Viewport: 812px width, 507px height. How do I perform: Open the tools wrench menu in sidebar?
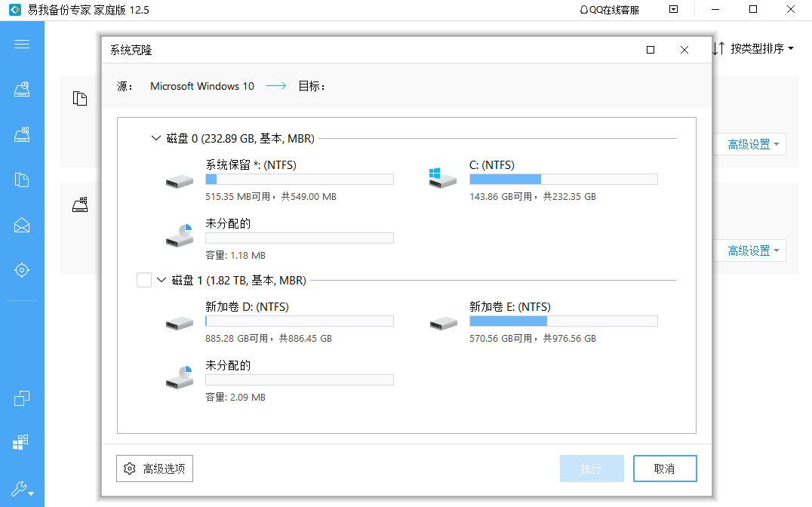22,487
